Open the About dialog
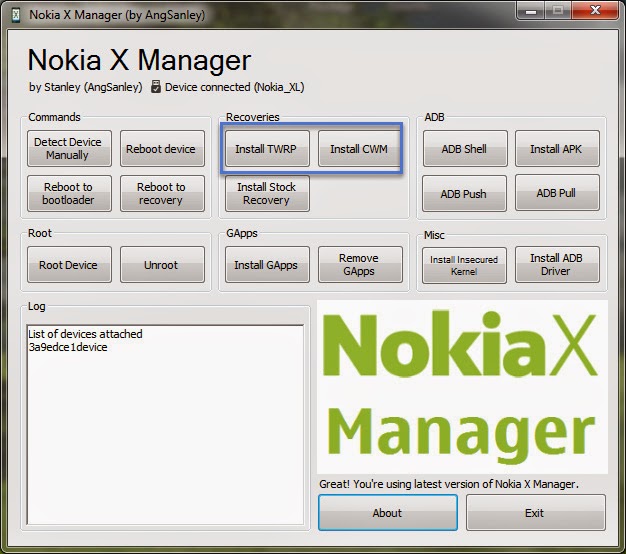 388,512
